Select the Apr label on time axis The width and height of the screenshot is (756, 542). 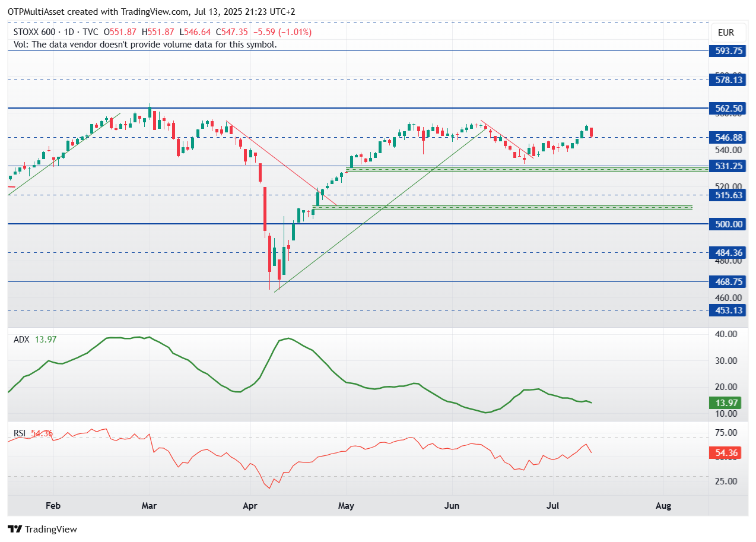tap(249, 506)
